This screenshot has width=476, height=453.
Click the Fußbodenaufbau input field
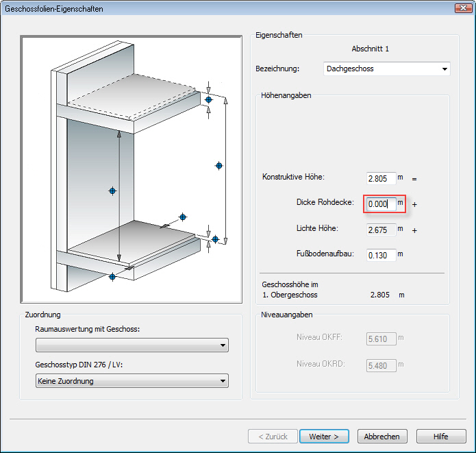(x=381, y=255)
